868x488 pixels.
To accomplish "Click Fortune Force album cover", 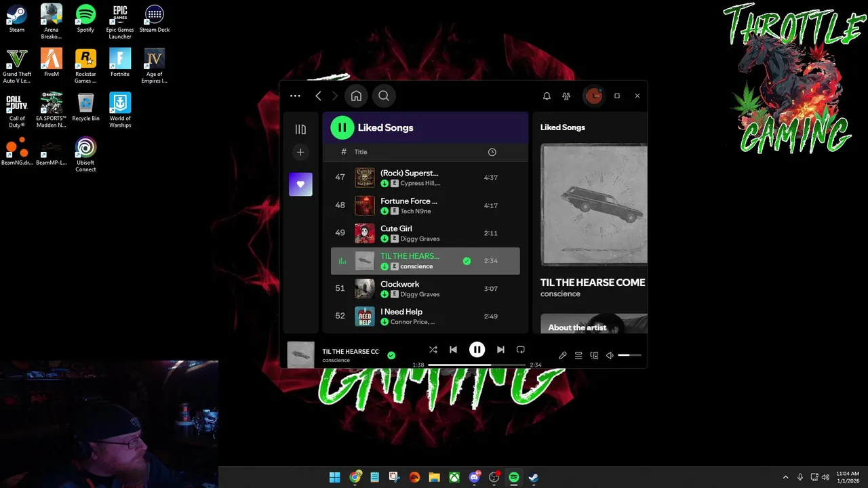I will coord(365,205).
